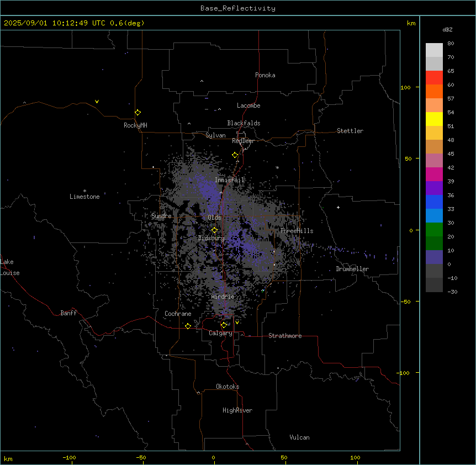Click the km unit label at bottom left

pyautogui.click(x=8, y=458)
